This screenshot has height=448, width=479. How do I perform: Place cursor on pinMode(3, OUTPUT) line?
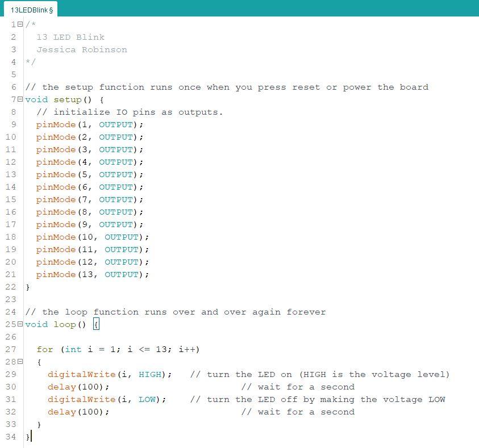(x=90, y=149)
